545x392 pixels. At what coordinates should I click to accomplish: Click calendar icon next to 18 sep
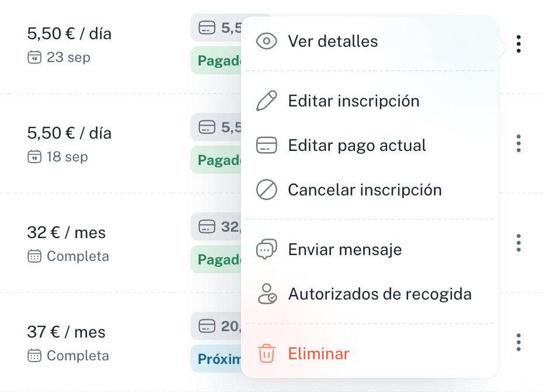click(35, 157)
